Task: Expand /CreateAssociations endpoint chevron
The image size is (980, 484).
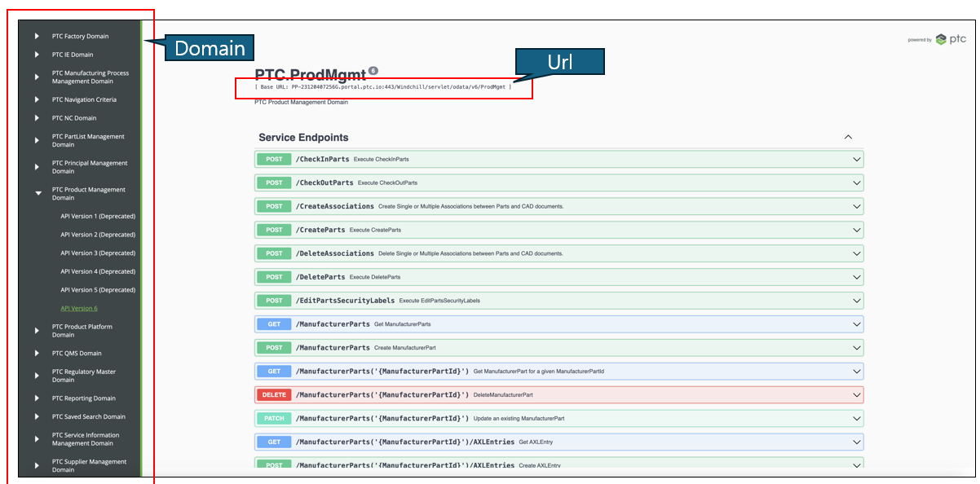Action: 856,206
